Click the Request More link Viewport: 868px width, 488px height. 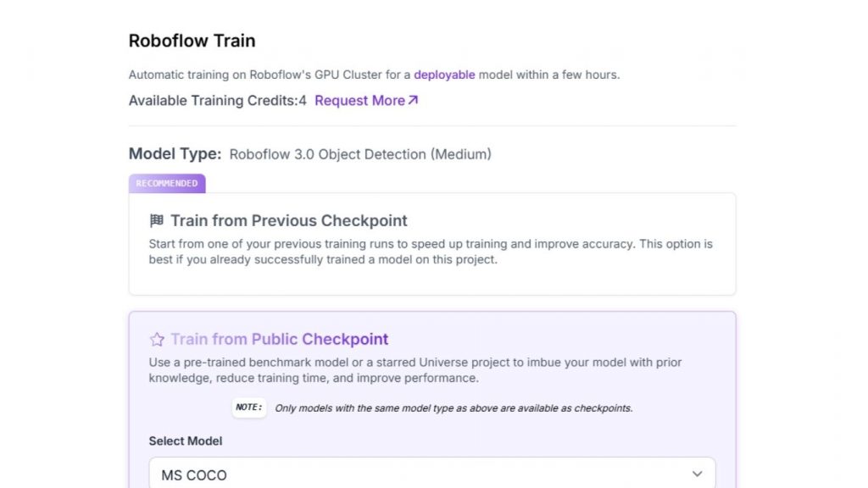tap(359, 101)
